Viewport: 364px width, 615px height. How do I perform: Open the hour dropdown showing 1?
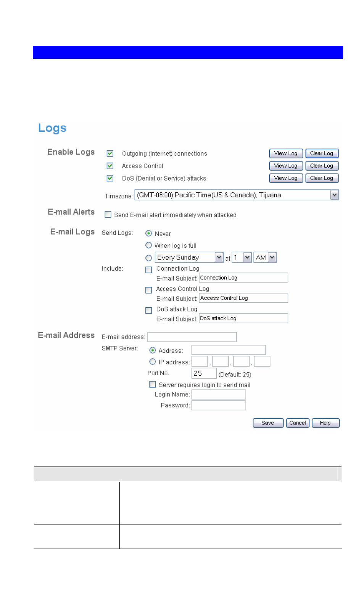(247, 257)
